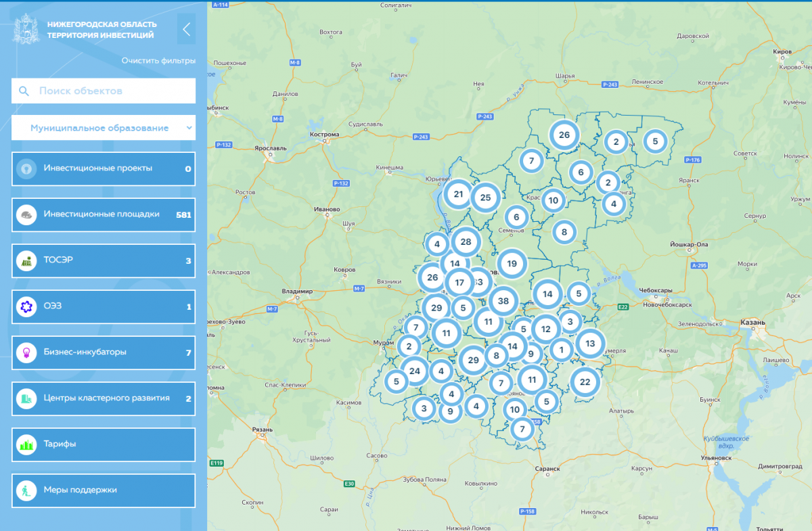Toggle the ОЭЗ layer filter
The image size is (812, 531).
point(104,306)
